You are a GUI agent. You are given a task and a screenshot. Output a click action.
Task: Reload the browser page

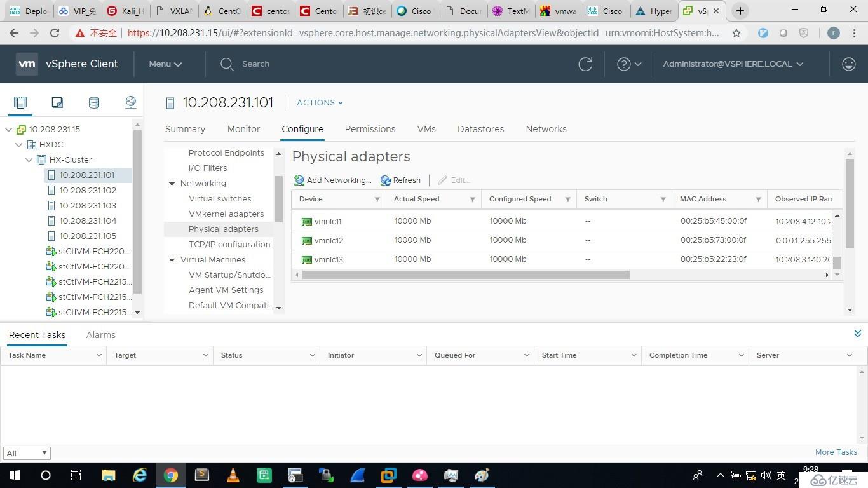tap(55, 33)
